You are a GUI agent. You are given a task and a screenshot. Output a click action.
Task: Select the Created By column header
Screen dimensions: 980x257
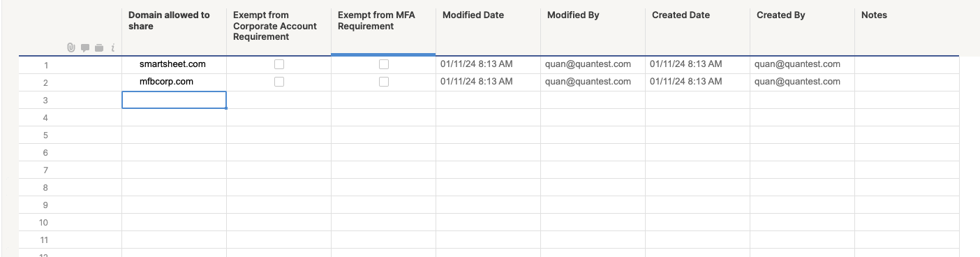[x=803, y=31]
